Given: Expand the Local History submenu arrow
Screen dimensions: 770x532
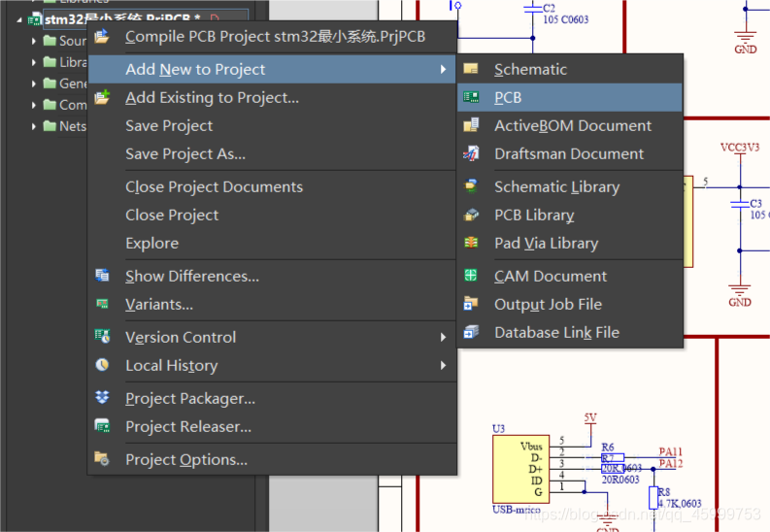Looking at the screenshot, I should point(443,365).
